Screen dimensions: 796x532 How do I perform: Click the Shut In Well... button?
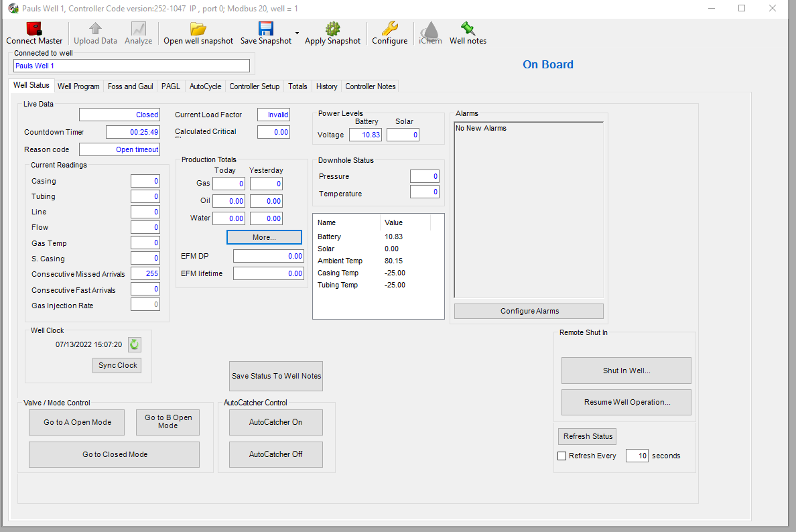(626, 371)
